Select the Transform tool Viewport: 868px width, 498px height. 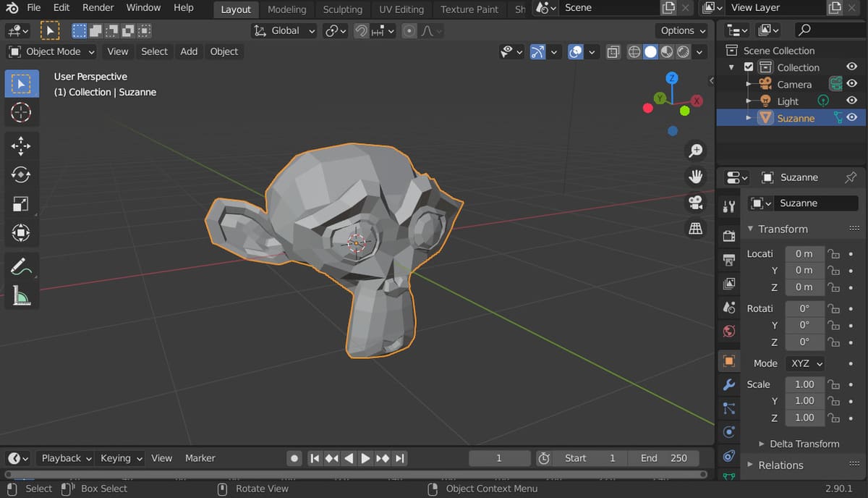22,233
